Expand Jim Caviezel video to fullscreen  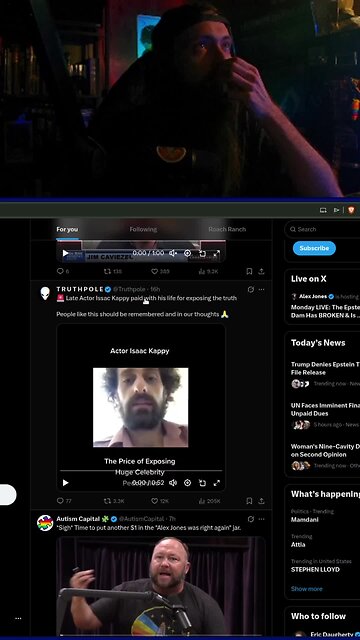pyautogui.click(x=217, y=253)
